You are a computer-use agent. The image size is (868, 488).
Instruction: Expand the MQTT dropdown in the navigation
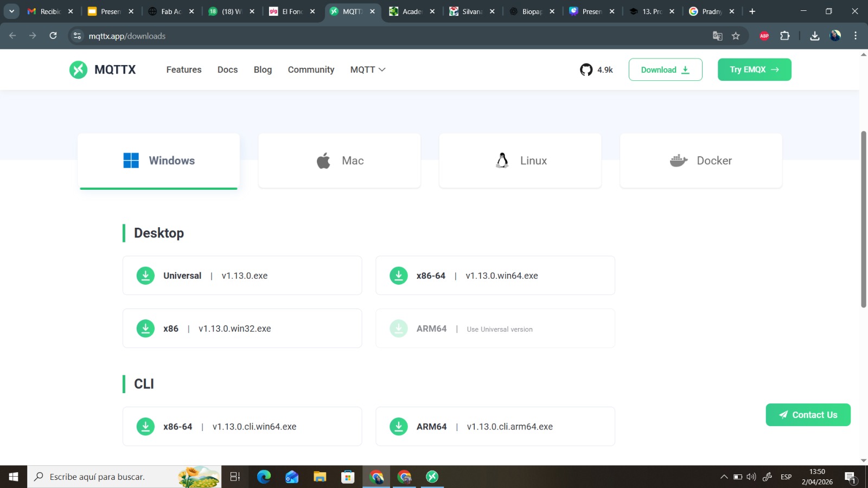368,69
